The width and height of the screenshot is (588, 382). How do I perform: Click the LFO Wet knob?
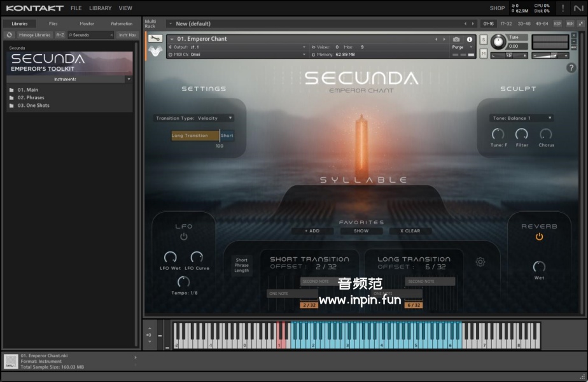pyautogui.click(x=171, y=257)
